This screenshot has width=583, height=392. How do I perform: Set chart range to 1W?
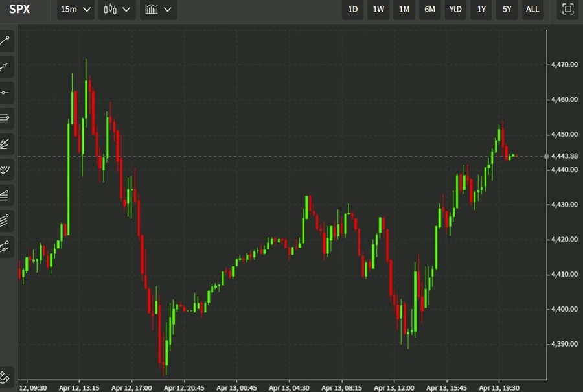click(x=378, y=9)
